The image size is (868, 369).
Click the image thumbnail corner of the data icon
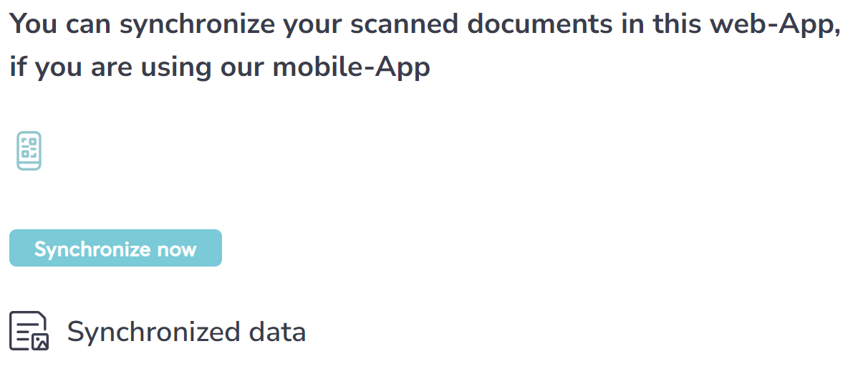(40, 342)
